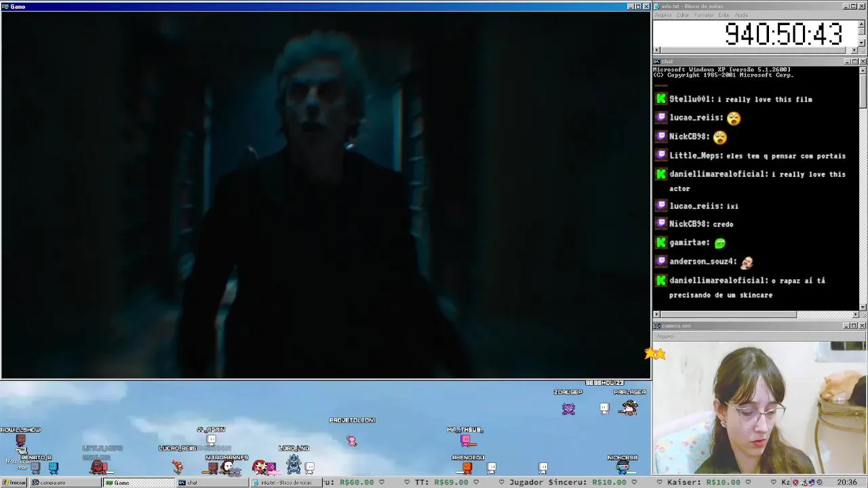The image size is (868, 488).
Task: Switch to chat taskbar button
Action: tap(212, 483)
